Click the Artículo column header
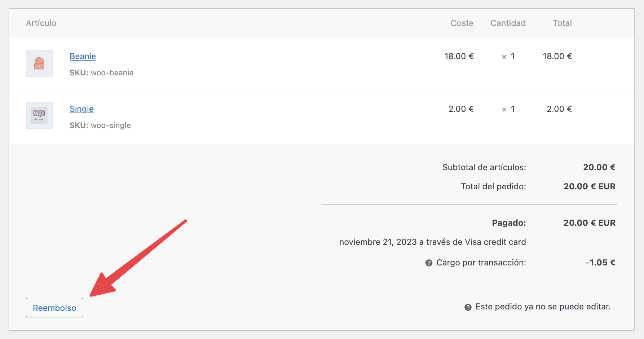 click(x=41, y=23)
